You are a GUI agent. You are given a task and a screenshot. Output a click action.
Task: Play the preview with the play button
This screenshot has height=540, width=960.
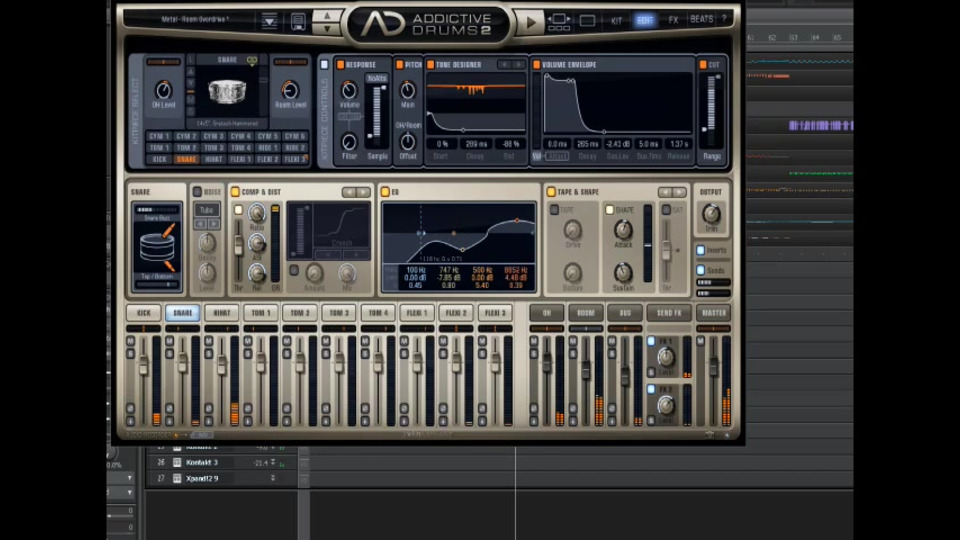click(x=530, y=23)
